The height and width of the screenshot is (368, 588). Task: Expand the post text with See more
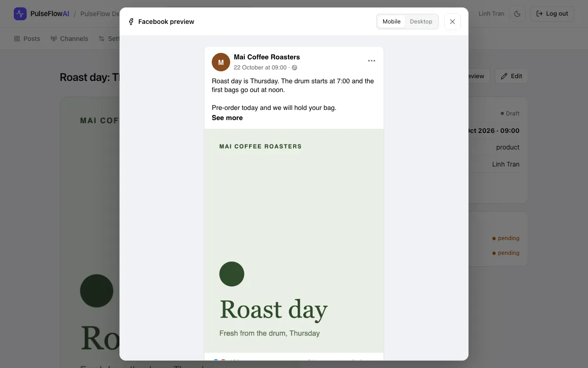(227, 118)
